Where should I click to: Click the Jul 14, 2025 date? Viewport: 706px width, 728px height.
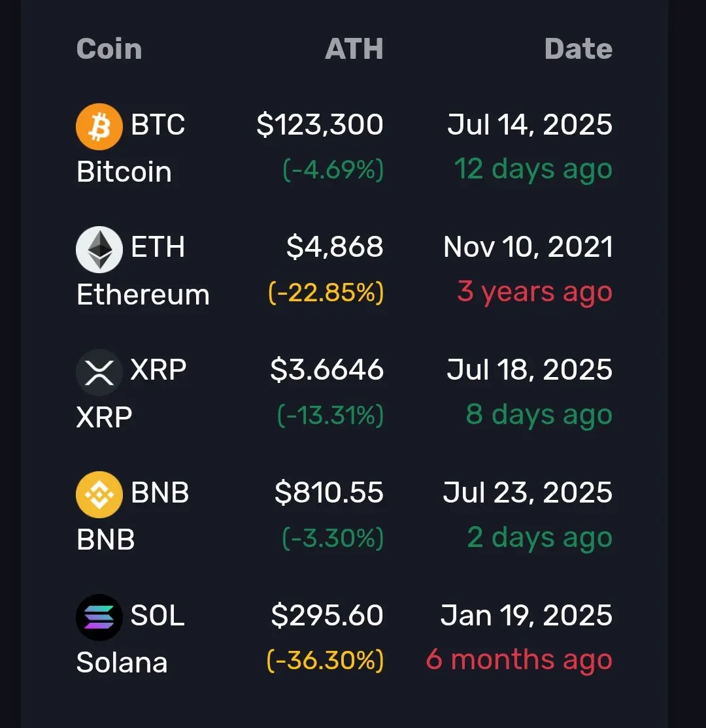pyautogui.click(x=530, y=124)
